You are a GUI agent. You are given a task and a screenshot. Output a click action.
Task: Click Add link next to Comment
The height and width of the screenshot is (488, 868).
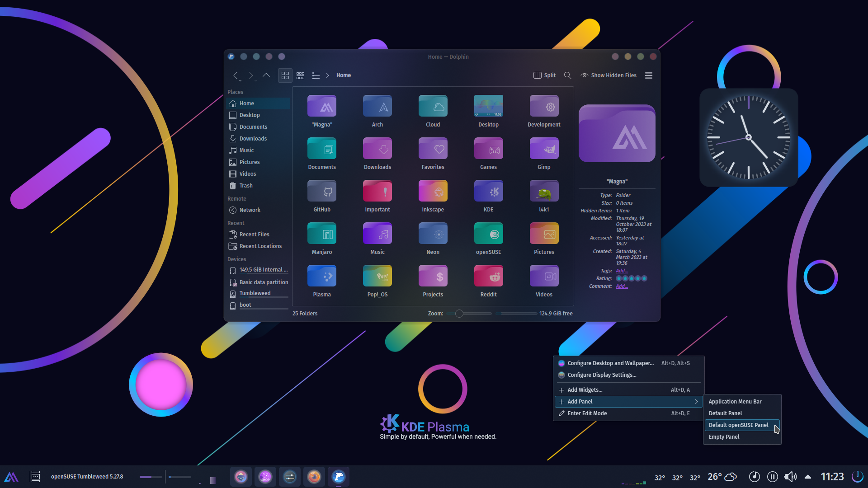[622, 286]
